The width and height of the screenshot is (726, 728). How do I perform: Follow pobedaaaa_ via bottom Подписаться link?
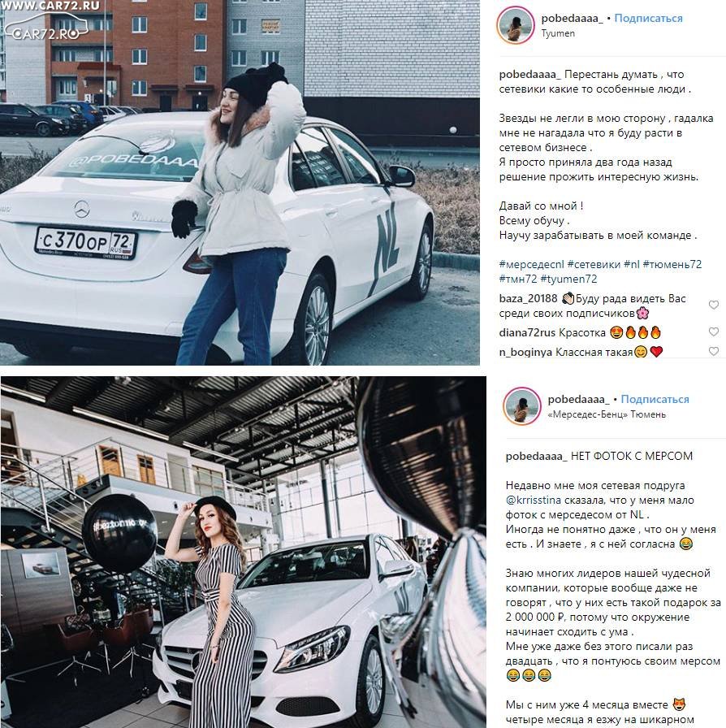[x=655, y=399]
